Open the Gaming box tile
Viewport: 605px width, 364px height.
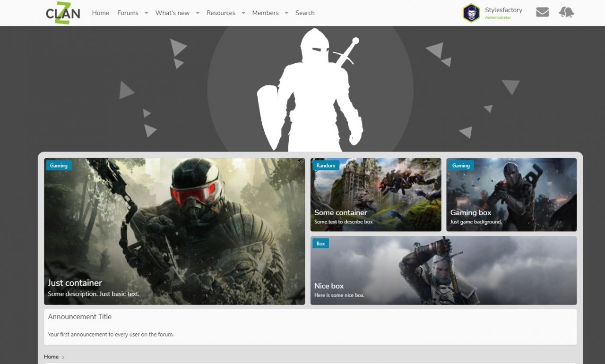point(511,195)
